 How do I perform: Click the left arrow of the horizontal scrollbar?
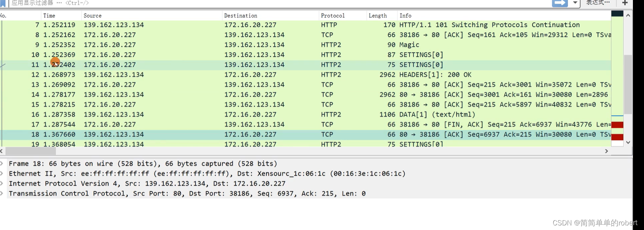tap(2, 151)
